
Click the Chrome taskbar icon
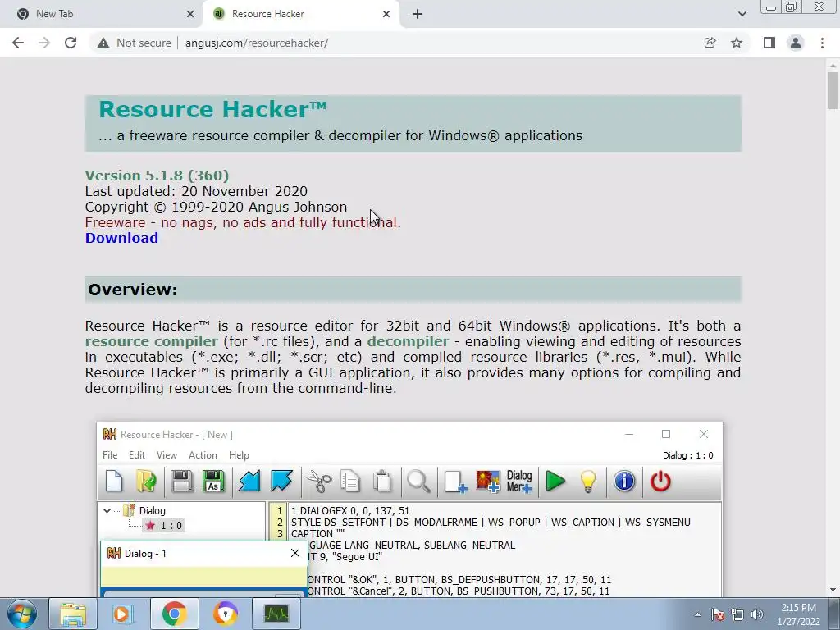coord(174,614)
